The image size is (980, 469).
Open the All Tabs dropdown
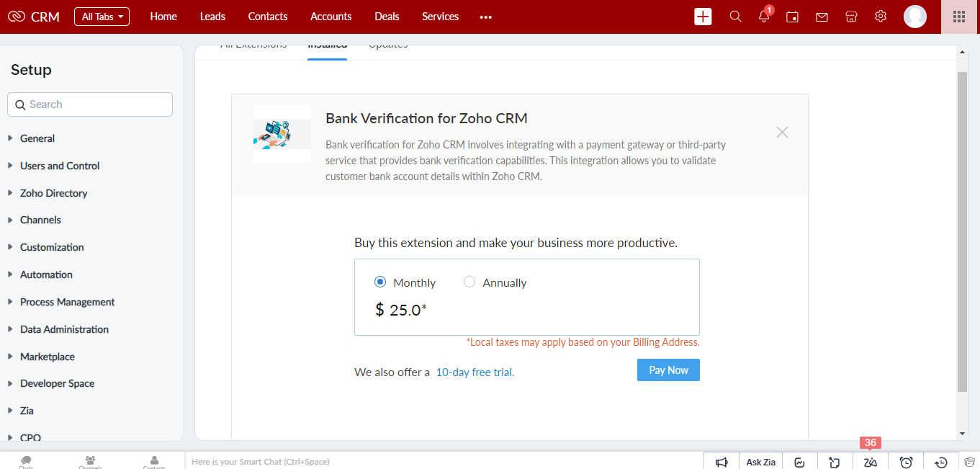pos(102,17)
